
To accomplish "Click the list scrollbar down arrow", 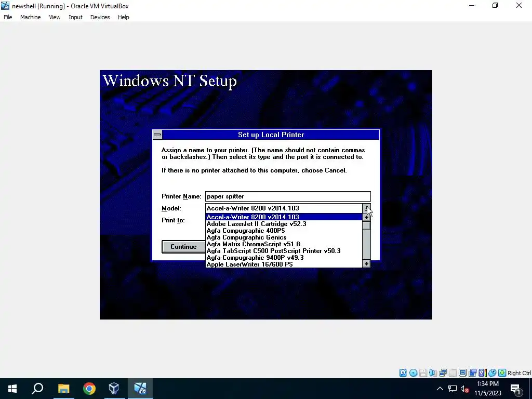I will [366, 263].
